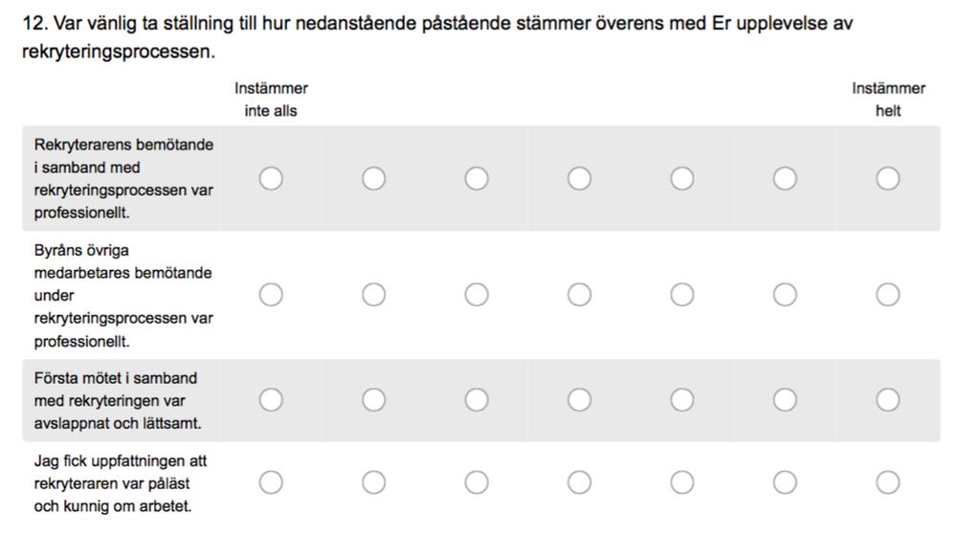Pick middle option for rekryteraren var påläst row
980x537 pixels.
579,482
